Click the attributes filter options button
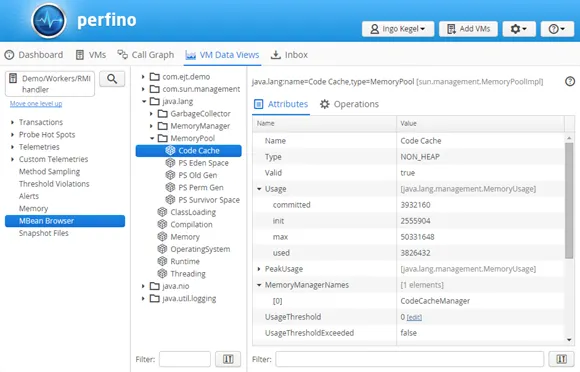 click(x=562, y=359)
